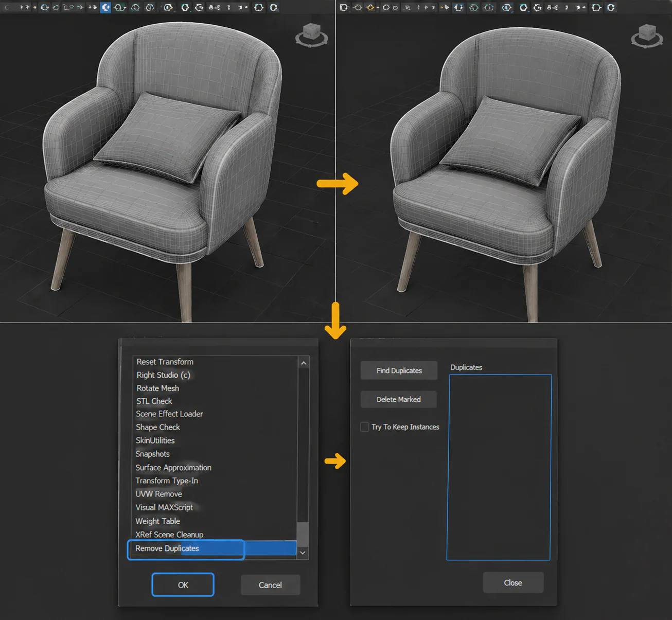Click the ViewCube in the right viewport
Screen dimensions: 672x620
tap(647, 36)
